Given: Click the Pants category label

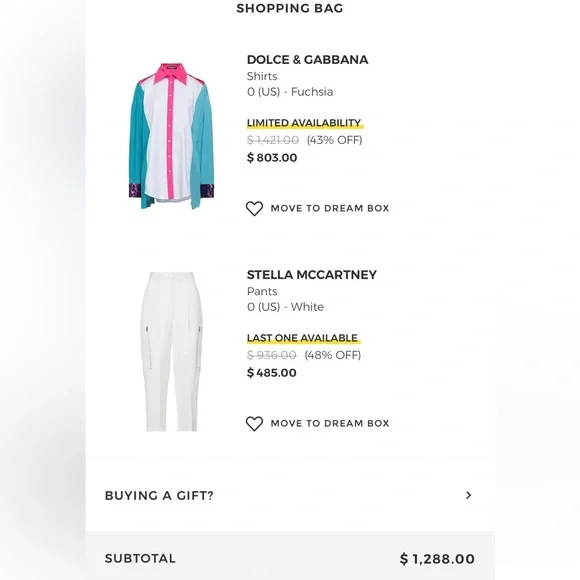Looking at the screenshot, I should (262, 291).
